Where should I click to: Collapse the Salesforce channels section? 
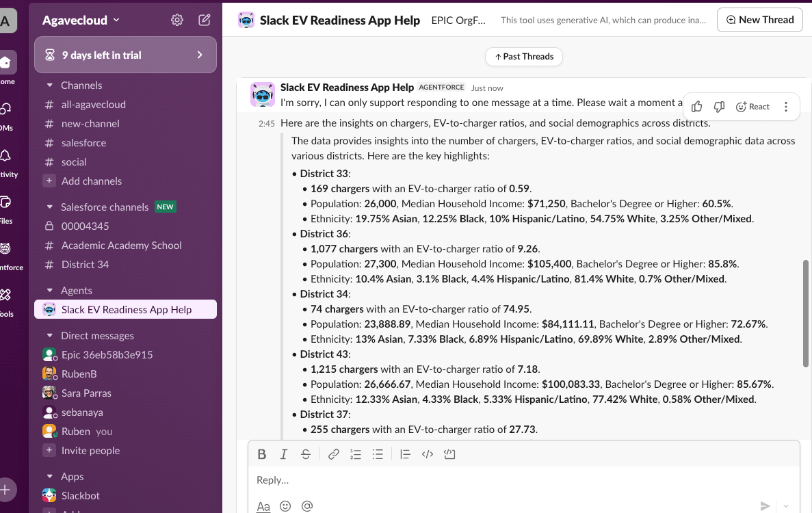pos(50,207)
